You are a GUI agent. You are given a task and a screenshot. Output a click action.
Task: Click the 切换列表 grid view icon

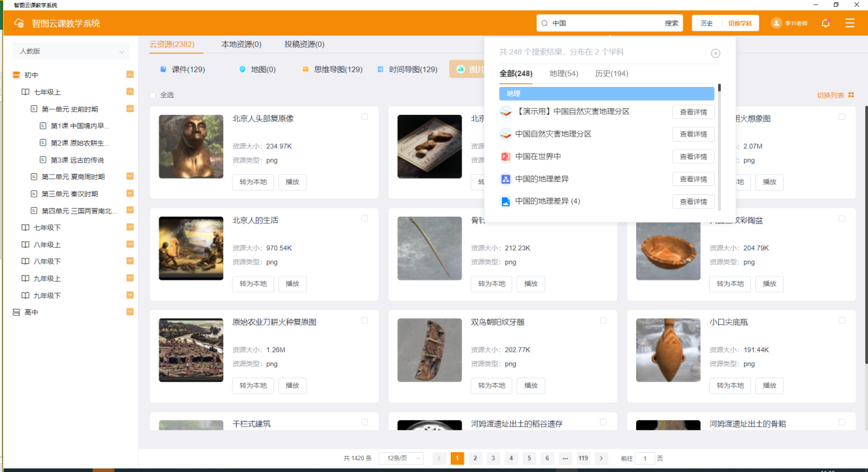(851, 95)
